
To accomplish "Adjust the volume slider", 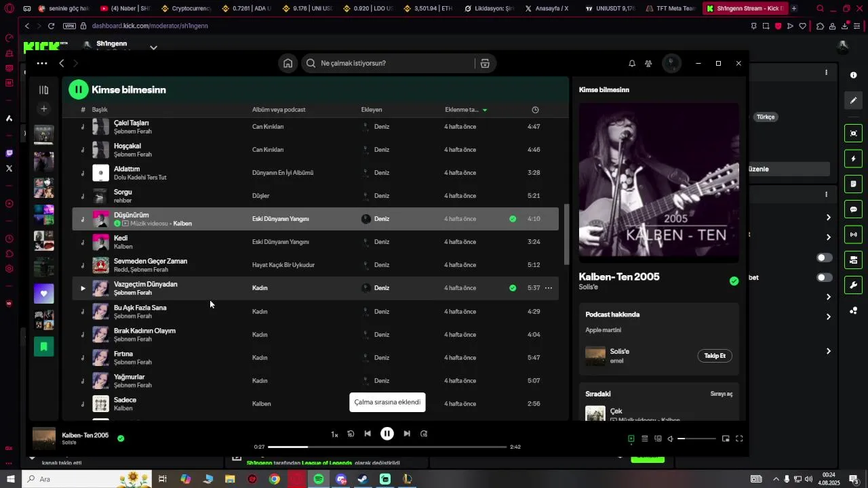I will point(696,439).
